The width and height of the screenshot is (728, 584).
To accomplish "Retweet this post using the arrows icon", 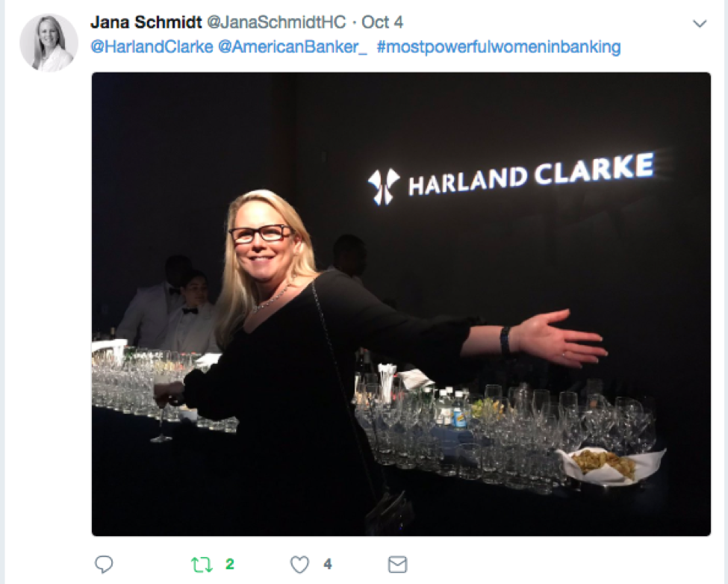I will 202,565.
